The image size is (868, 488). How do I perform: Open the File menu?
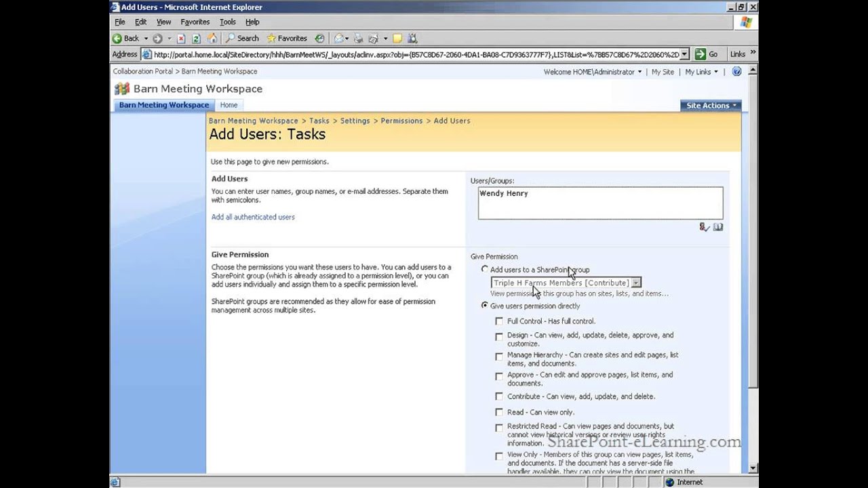pyautogui.click(x=120, y=22)
